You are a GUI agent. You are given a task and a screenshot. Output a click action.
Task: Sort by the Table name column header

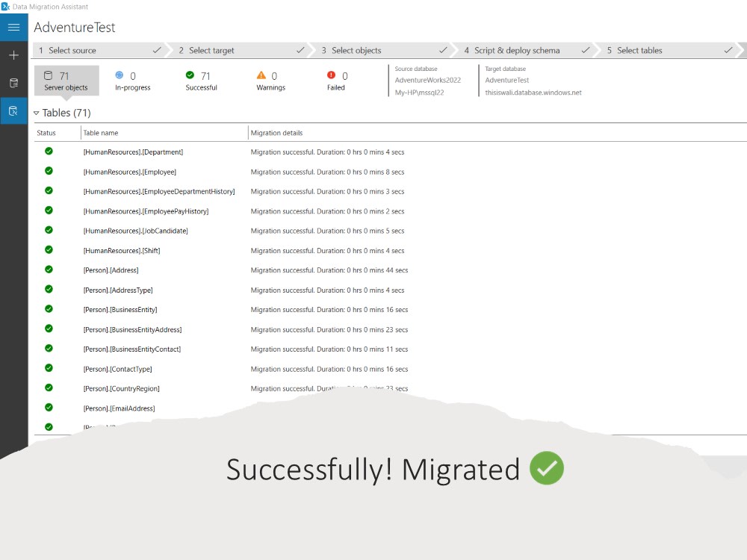point(101,133)
